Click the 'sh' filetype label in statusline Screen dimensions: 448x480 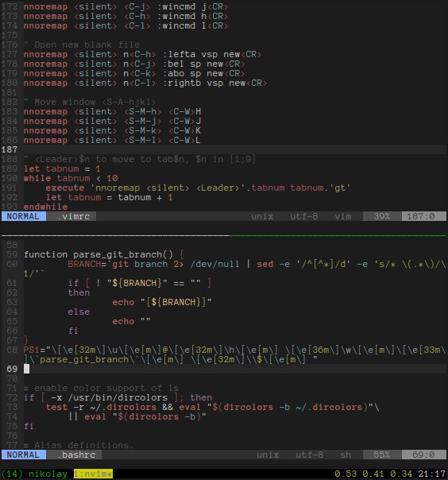coord(346,455)
